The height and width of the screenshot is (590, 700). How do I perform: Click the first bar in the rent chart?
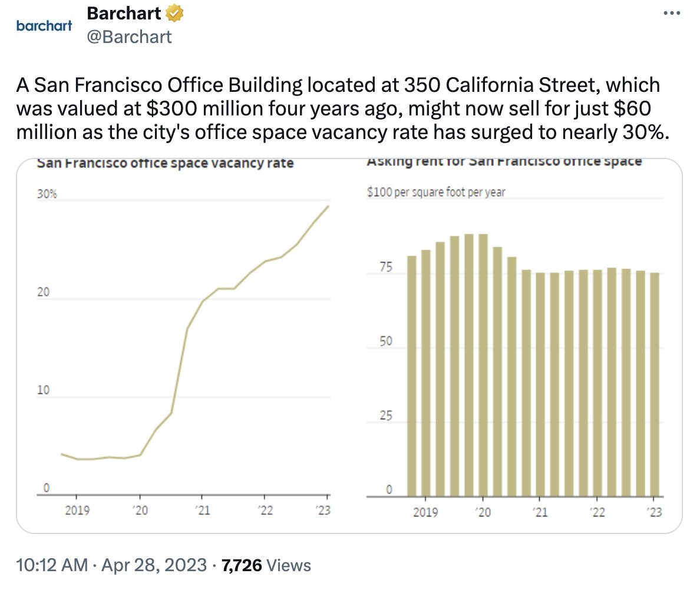click(x=412, y=376)
